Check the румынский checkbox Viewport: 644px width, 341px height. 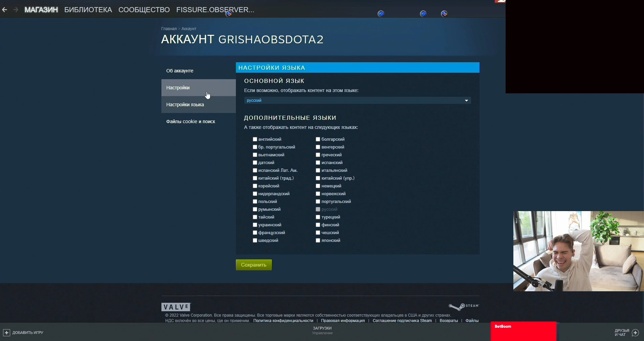click(x=255, y=209)
